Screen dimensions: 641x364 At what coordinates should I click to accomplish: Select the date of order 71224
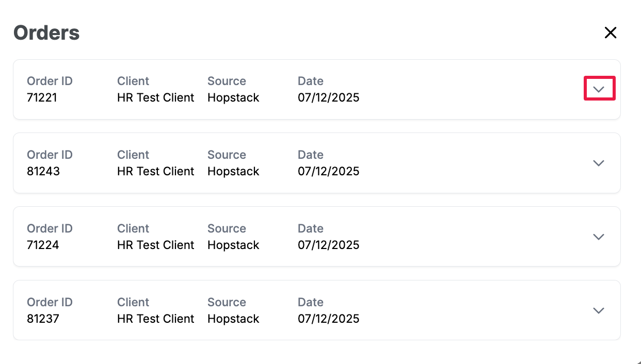(x=328, y=245)
